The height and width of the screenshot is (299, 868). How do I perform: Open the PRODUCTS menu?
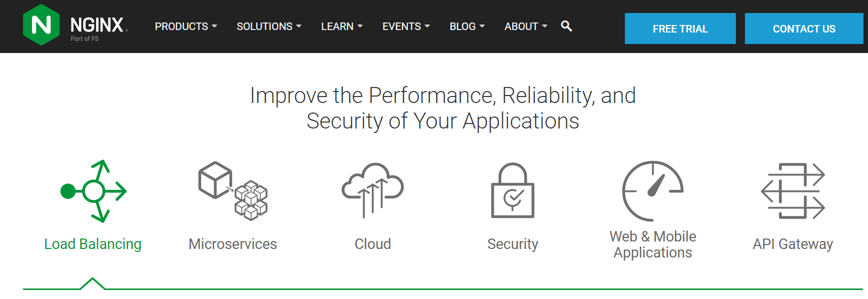click(x=182, y=26)
